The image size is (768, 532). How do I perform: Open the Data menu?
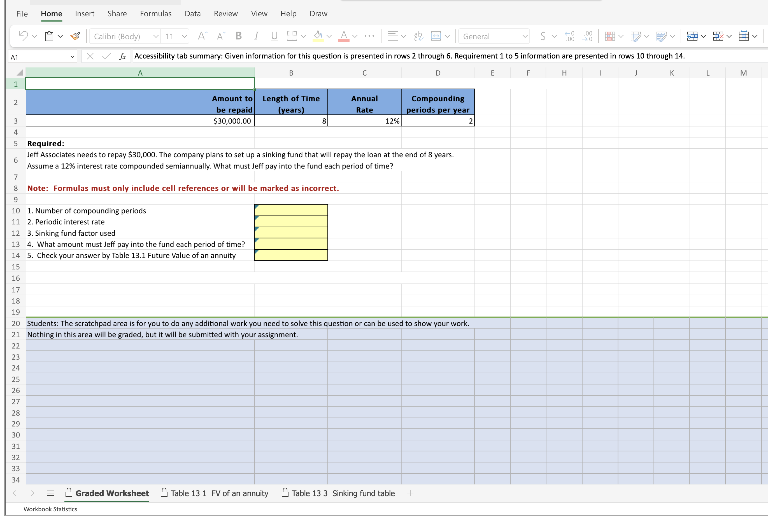tap(192, 14)
